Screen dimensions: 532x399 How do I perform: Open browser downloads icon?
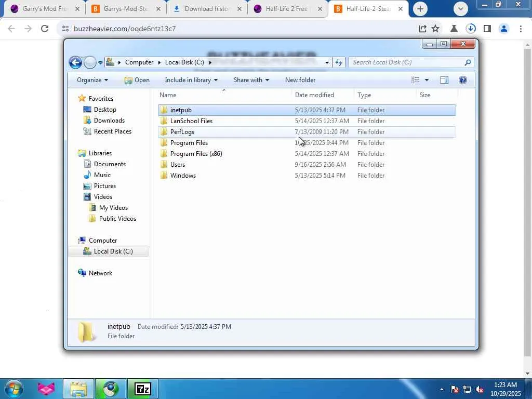click(471, 29)
